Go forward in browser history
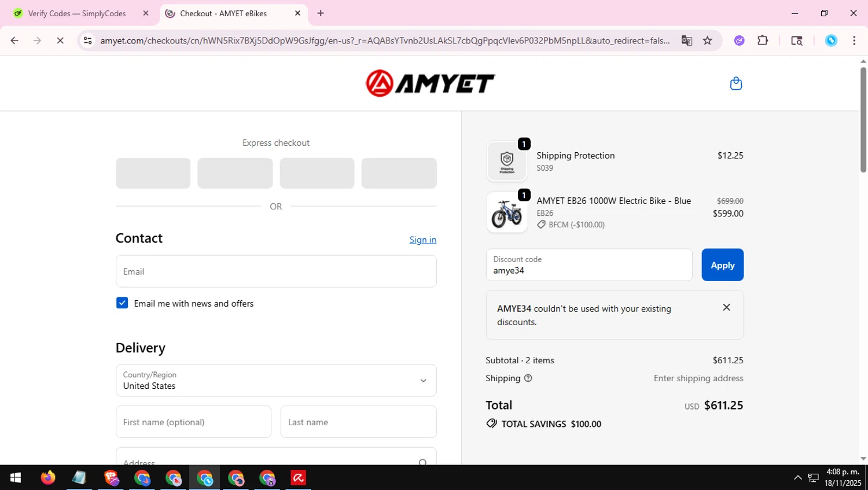Screen dimensions: 868x490 point(37,40)
